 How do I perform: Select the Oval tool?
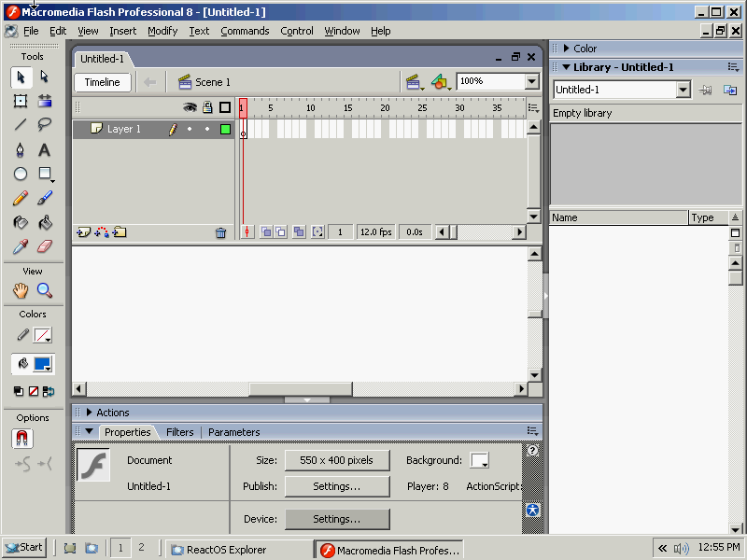[21, 174]
